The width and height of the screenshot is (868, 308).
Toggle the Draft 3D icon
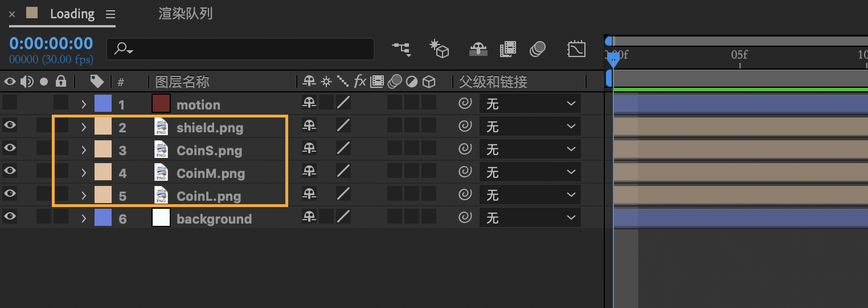point(439,49)
